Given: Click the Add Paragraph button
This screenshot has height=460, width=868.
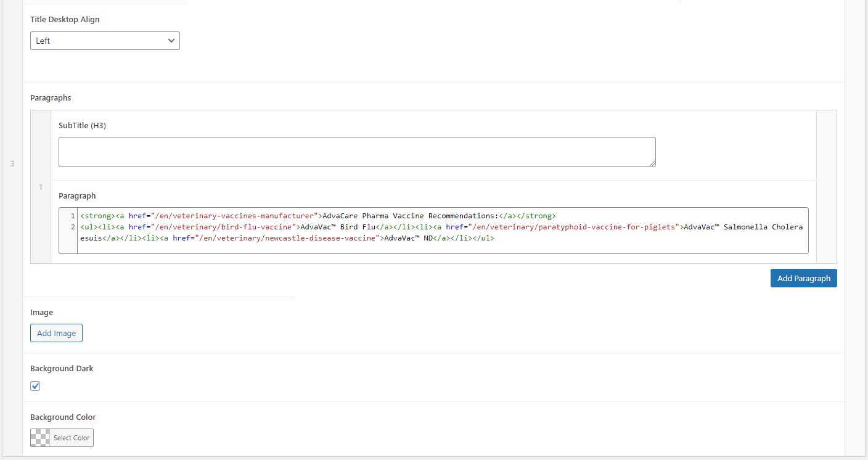Looking at the screenshot, I should [x=803, y=278].
